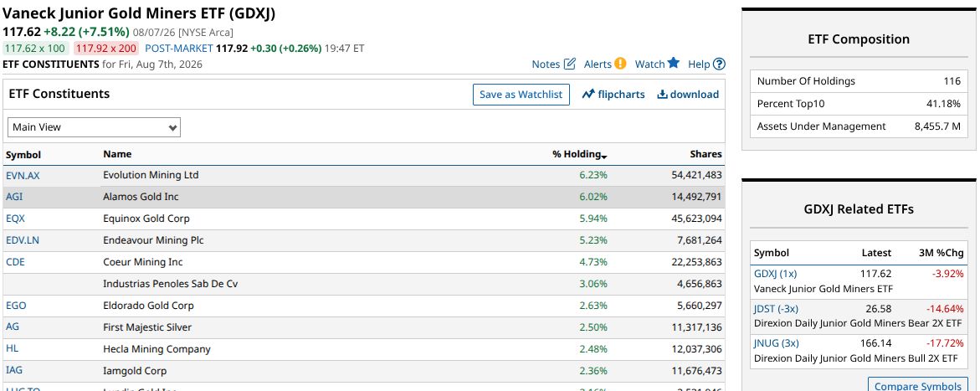Sort table by Shares column

[x=705, y=154]
